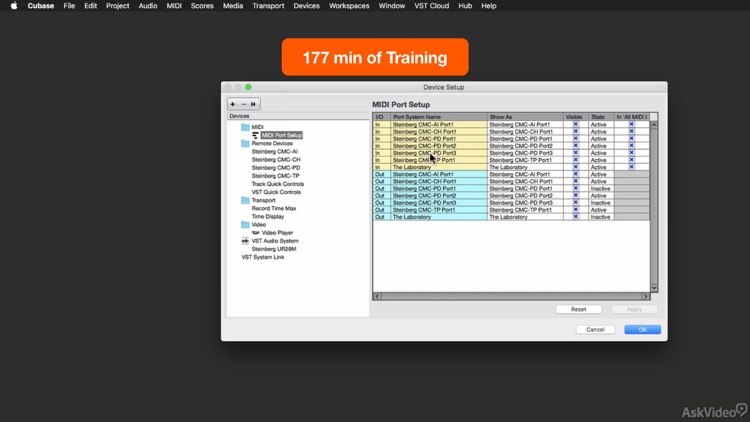Toggle Visible for In The Laboratory row
Image resolution: width=750 pixels, height=422 pixels.
coord(575,167)
